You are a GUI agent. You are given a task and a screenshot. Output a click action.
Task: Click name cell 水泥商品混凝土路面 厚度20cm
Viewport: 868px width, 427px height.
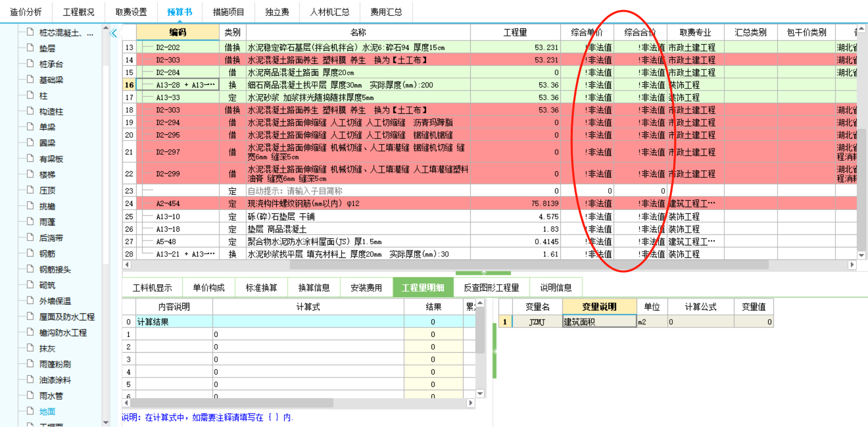[358, 73]
